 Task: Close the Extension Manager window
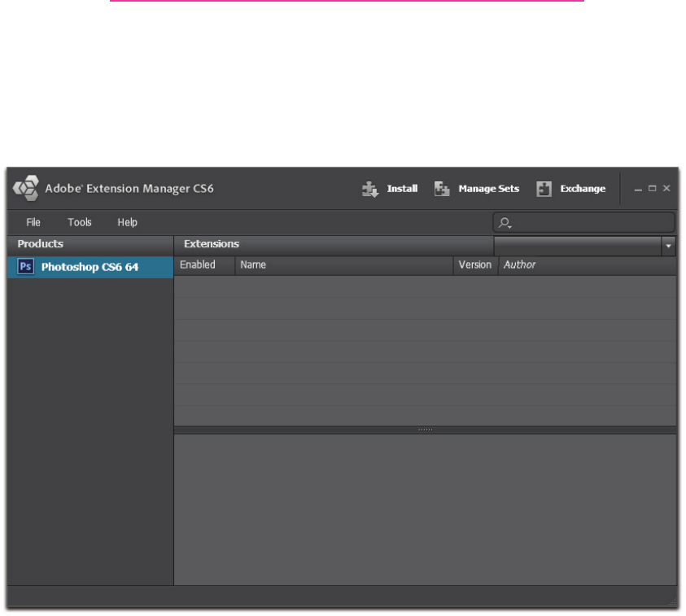pos(666,188)
